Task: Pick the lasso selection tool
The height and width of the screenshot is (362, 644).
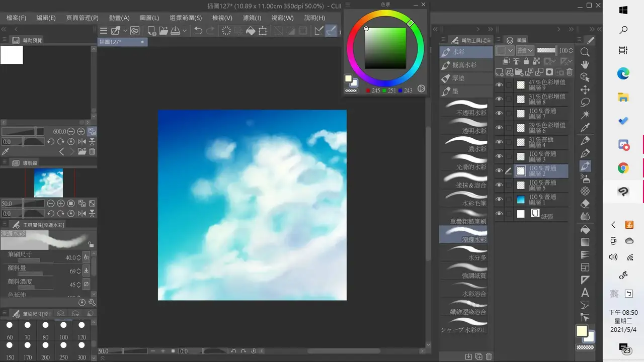Action: tap(585, 102)
